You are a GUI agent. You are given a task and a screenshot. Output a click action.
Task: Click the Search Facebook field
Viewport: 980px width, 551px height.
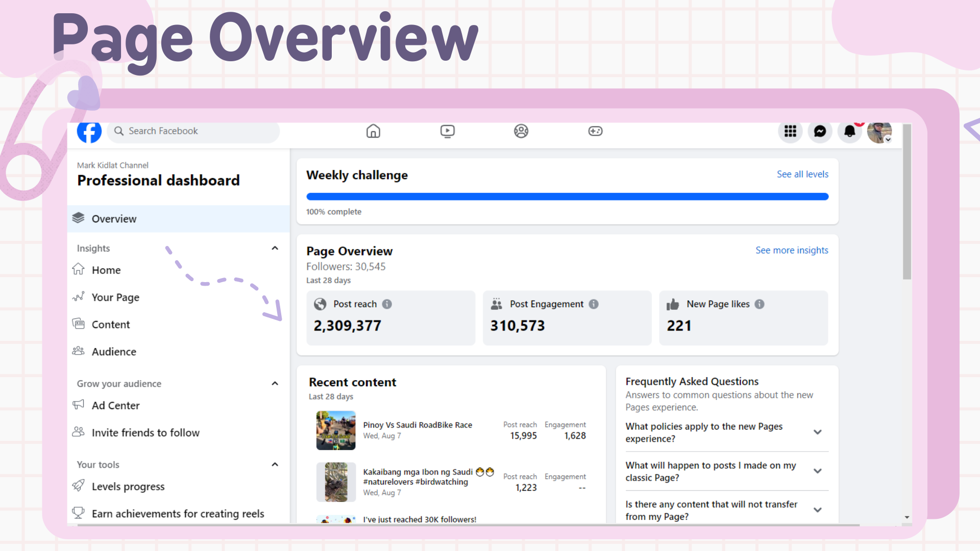tap(194, 131)
